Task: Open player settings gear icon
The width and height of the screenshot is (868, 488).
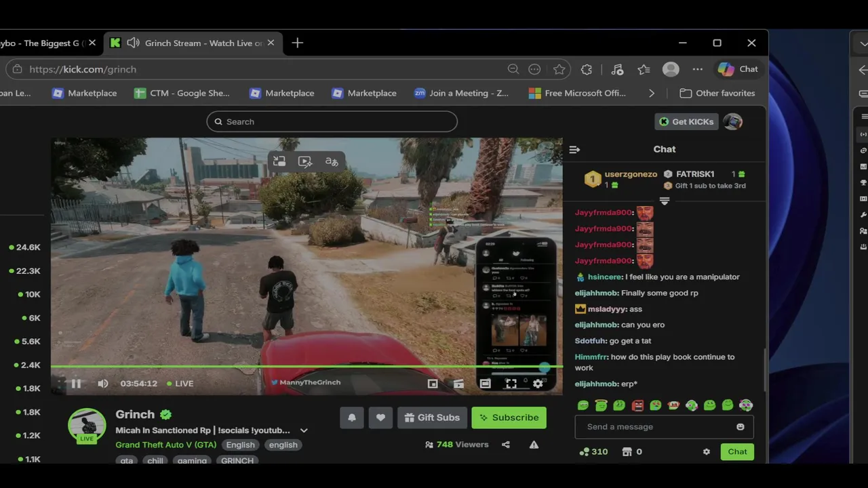Action: click(x=538, y=384)
